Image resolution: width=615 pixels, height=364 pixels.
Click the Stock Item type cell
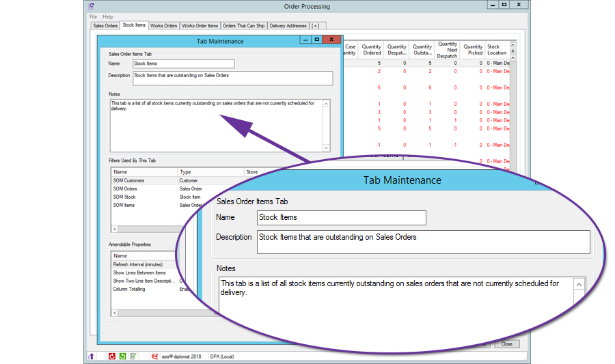coord(190,197)
